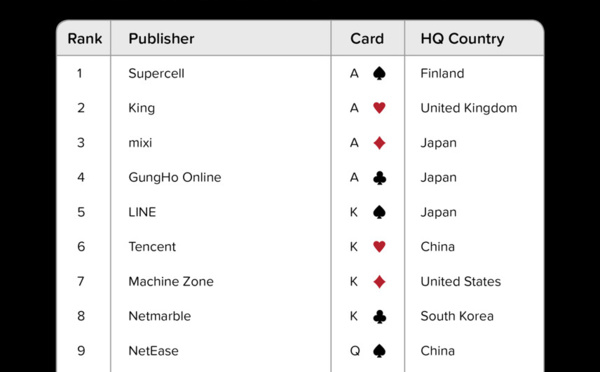Click Finland in the HQ Country column

pyautogui.click(x=442, y=73)
